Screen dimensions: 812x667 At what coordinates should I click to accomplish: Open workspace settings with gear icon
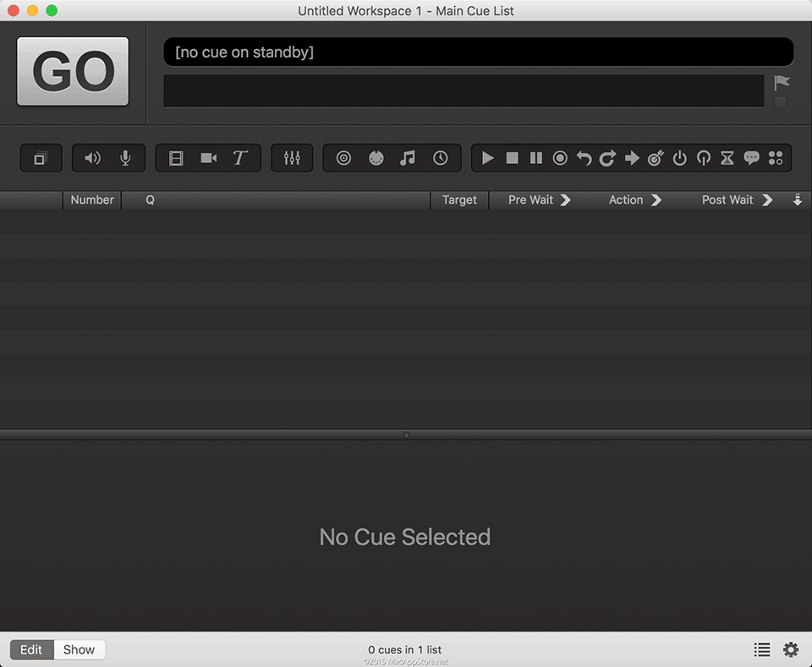click(x=791, y=649)
